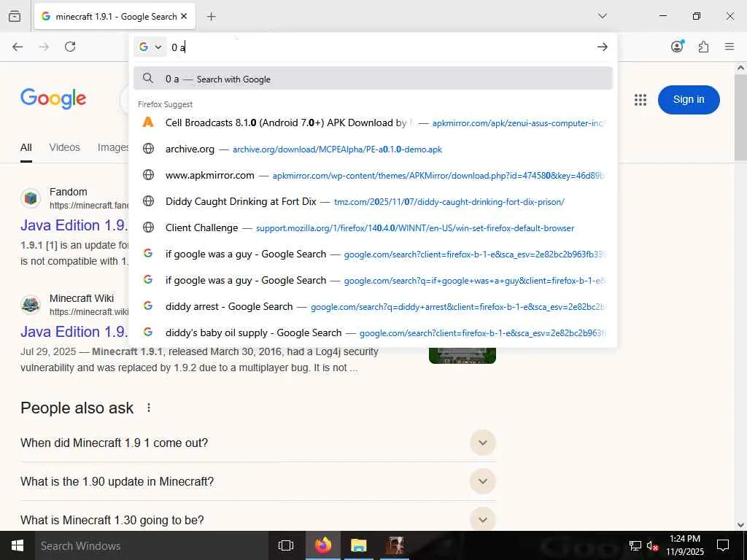This screenshot has width=747, height=560.
Task: Open the Action Center notifications icon
Action: tap(723, 545)
